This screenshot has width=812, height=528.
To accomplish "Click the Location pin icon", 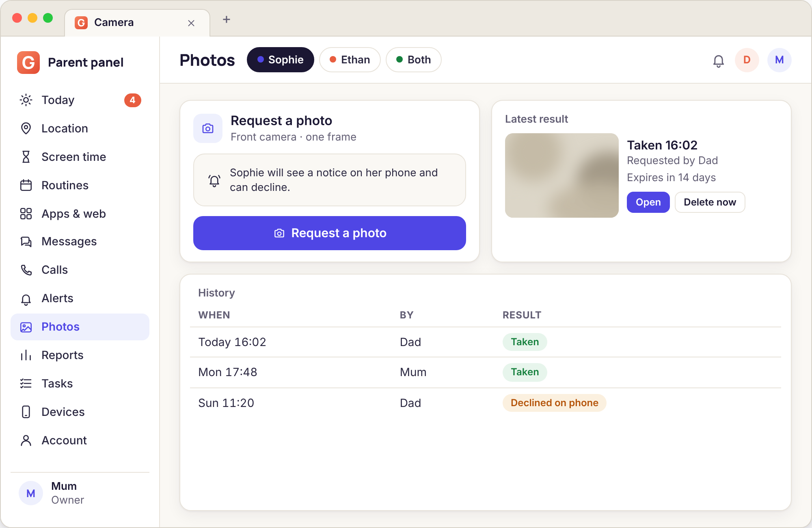I will pos(26,128).
